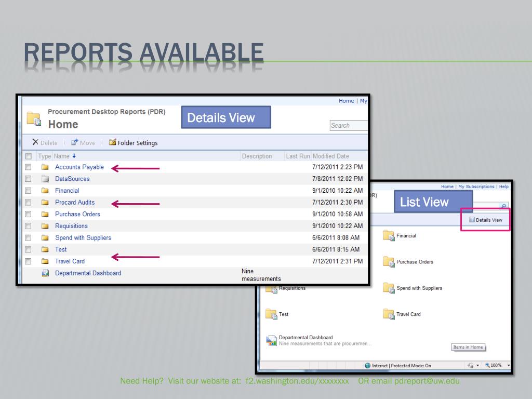Image resolution: width=532 pixels, height=399 pixels.
Task: Check the Test row checkbox
Action: coord(28,249)
